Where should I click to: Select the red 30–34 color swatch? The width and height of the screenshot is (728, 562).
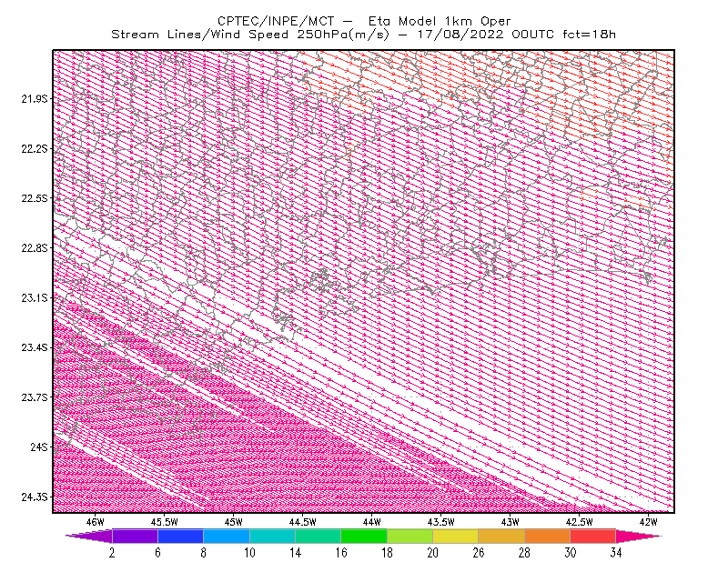[593, 536]
